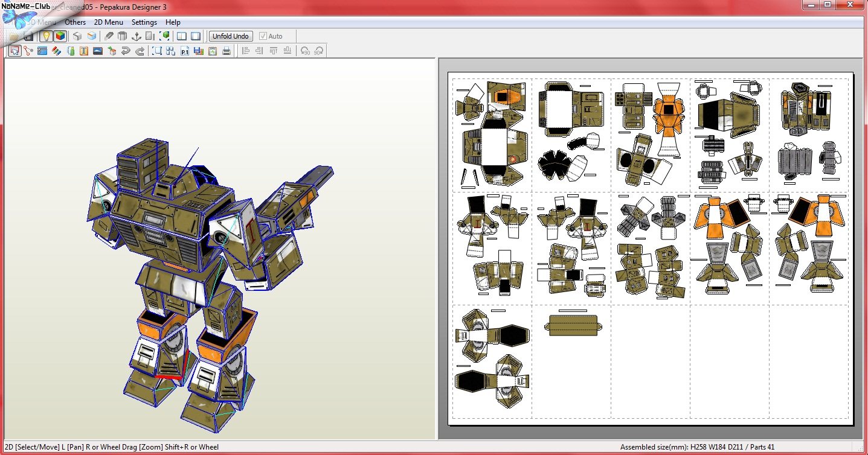Click the orange T text tool
The width and height of the screenshot is (868, 455).
click(84, 51)
